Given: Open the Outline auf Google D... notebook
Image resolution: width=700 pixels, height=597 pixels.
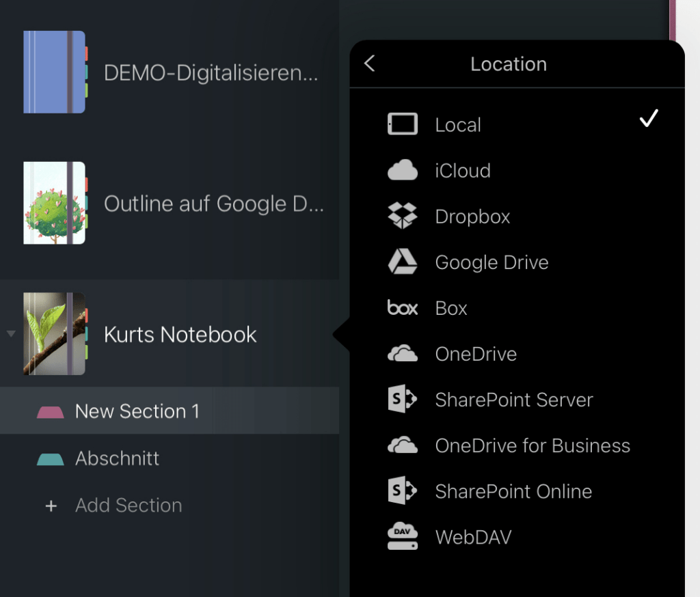Looking at the screenshot, I should [170, 203].
